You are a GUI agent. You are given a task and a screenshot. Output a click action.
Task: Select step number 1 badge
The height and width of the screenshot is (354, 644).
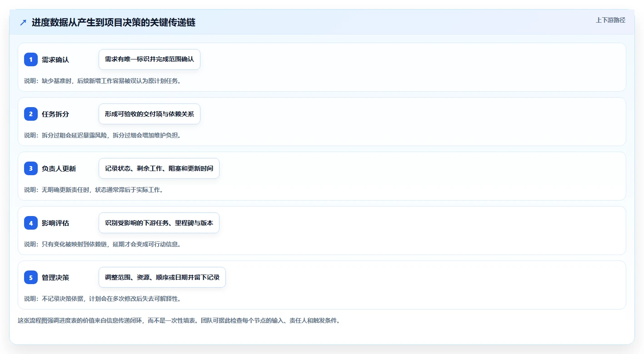(31, 59)
